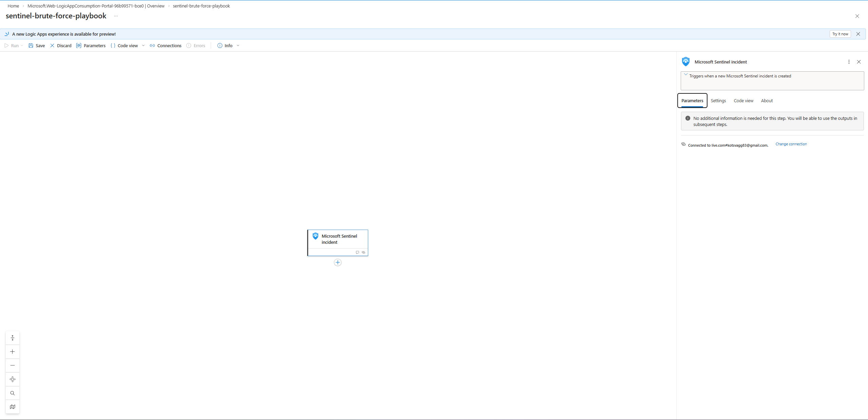
Task: Discard changes using the toolbar
Action: tap(61, 45)
